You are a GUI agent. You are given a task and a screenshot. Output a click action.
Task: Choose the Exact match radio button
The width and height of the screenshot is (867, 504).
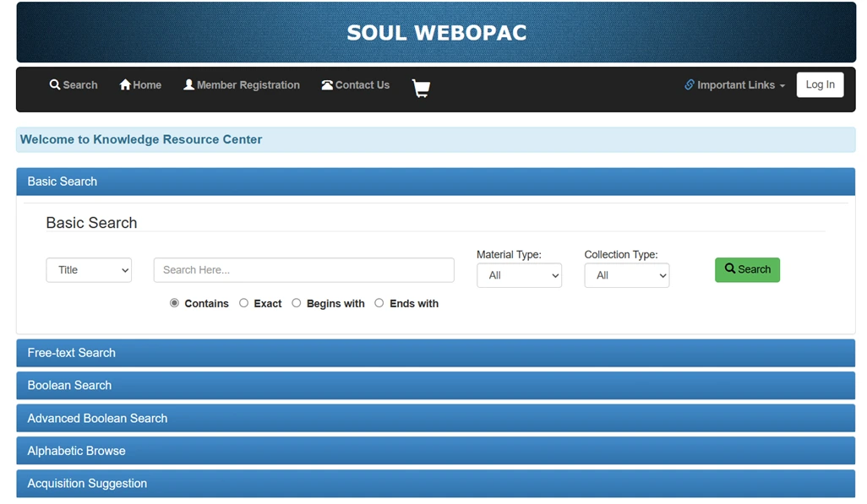point(243,302)
